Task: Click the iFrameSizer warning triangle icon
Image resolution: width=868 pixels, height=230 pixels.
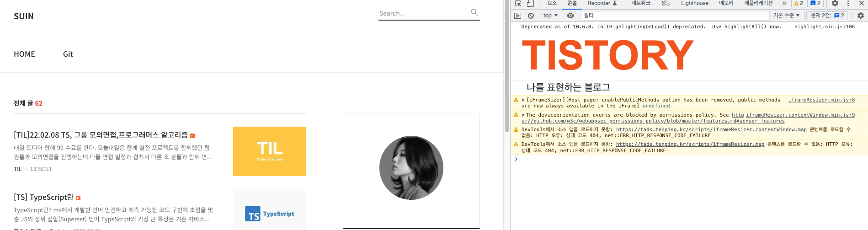Action: coord(516,100)
